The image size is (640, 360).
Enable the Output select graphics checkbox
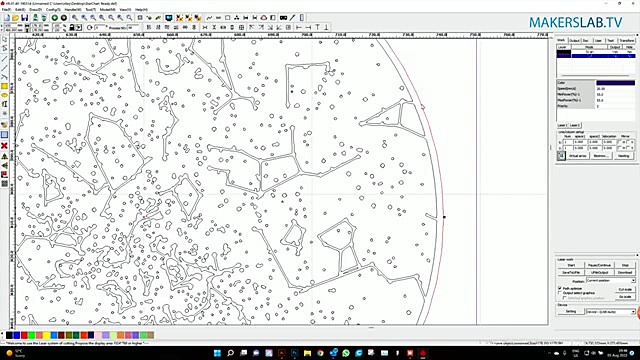(x=560, y=293)
